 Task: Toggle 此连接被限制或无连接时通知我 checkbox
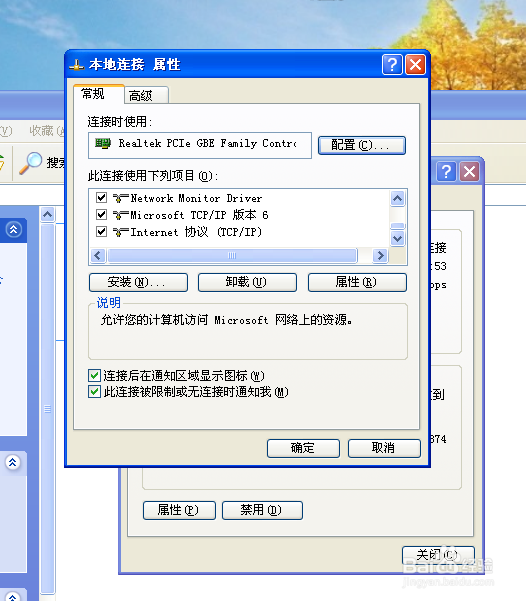pos(94,392)
